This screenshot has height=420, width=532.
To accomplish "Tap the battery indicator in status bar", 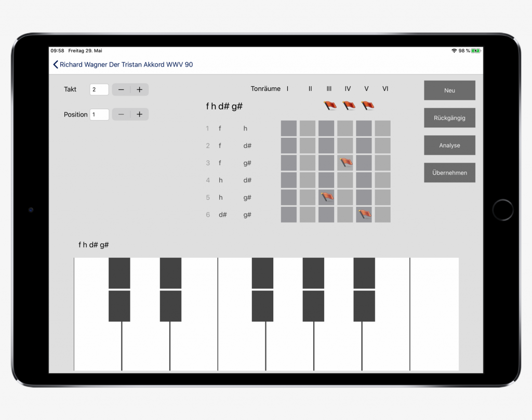I will [x=476, y=51].
